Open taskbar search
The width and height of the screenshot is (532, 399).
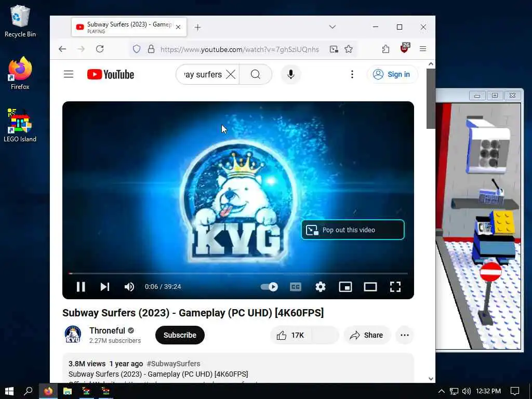coord(29,391)
